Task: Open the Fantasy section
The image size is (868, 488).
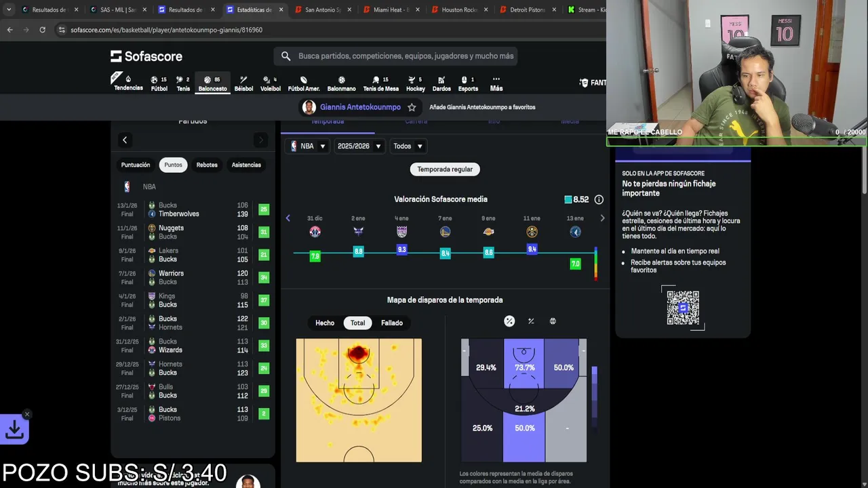Action: point(593,83)
